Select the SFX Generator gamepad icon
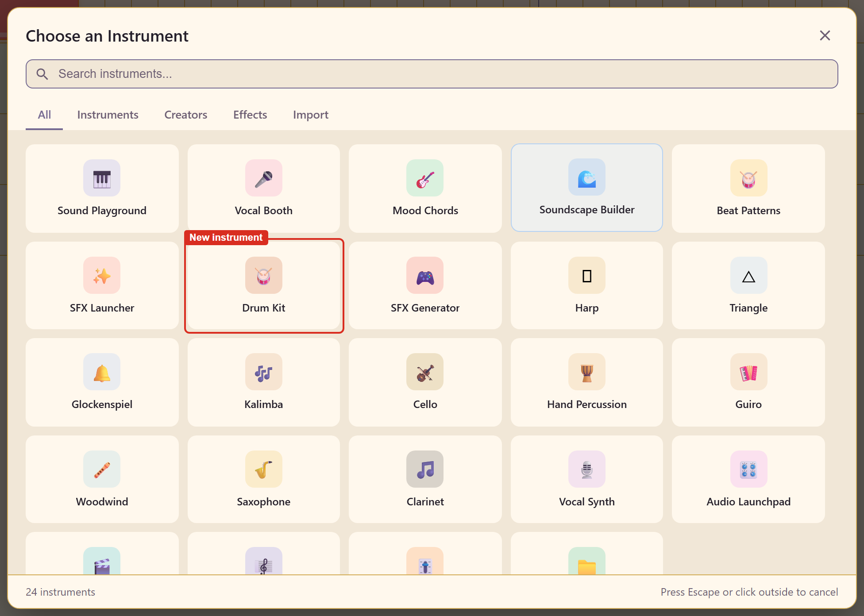Screen dimensions: 864x616 (x=425, y=275)
